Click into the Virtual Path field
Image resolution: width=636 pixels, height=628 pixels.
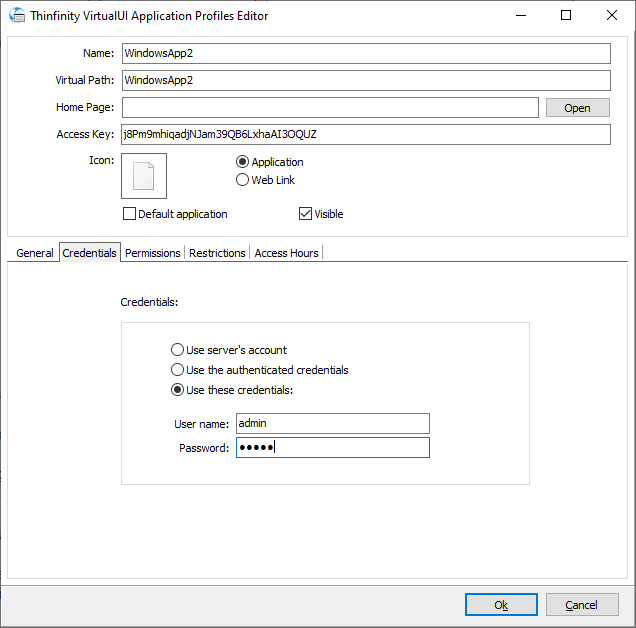coord(365,80)
